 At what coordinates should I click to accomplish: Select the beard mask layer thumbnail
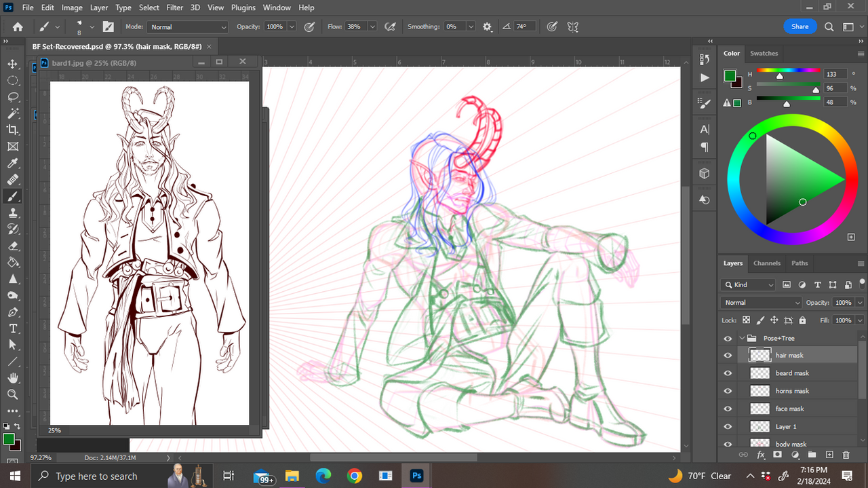[x=759, y=373]
